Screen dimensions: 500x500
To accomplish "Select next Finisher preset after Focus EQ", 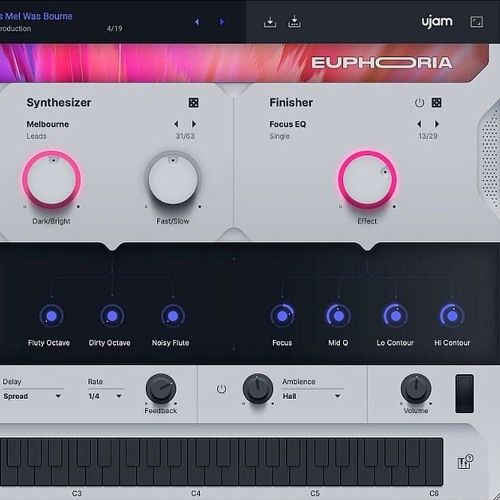I will click(x=437, y=124).
